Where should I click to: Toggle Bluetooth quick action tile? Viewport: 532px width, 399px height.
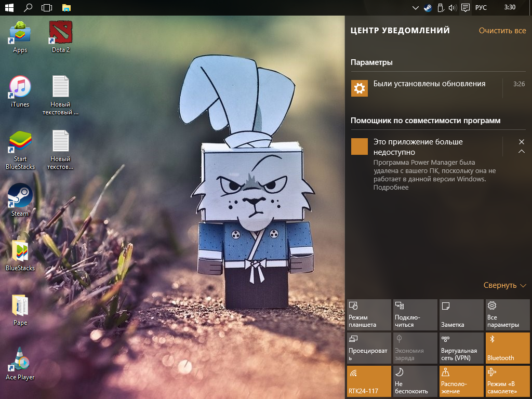coord(507,348)
